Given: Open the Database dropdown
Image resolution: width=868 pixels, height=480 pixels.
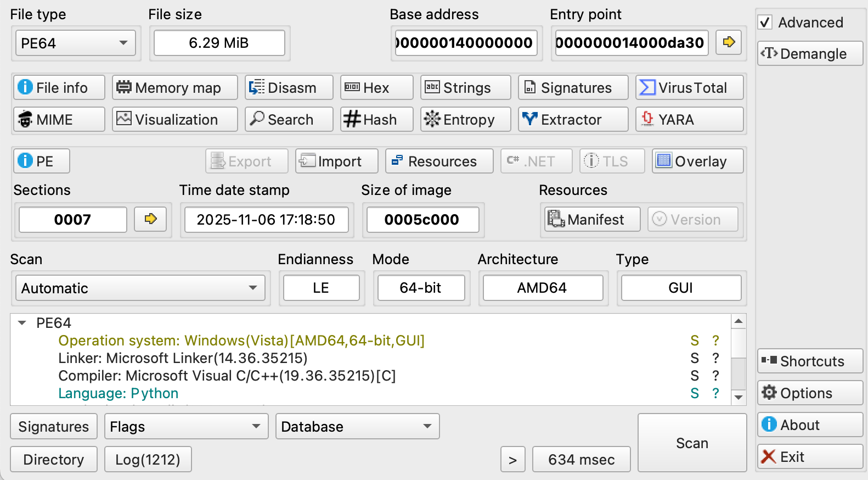Looking at the screenshot, I should click(357, 427).
